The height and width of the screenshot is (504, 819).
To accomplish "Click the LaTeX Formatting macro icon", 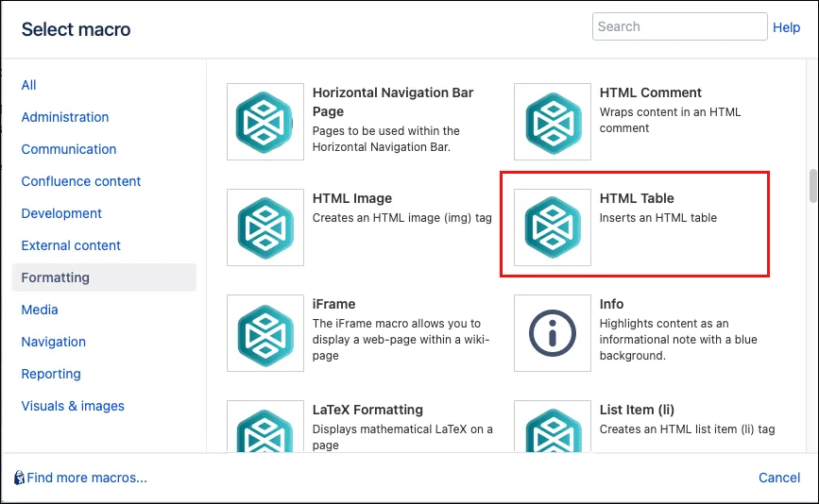I will [x=265, y=427].
